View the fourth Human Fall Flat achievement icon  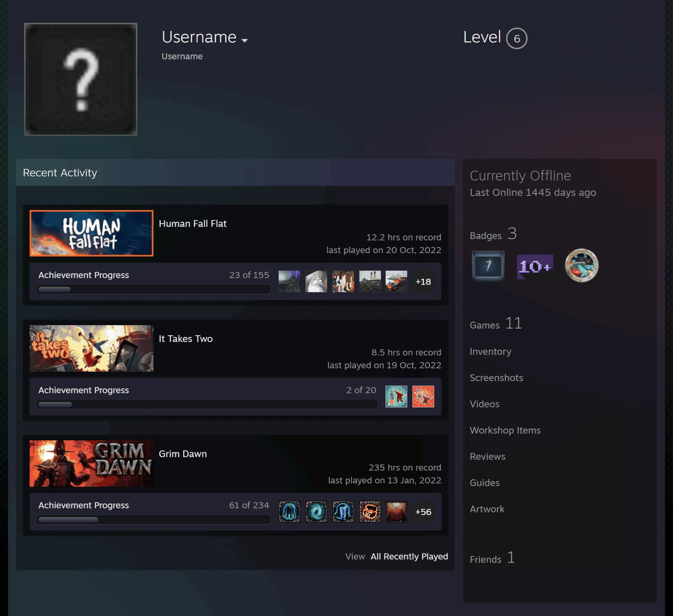[x=370, y=282]
